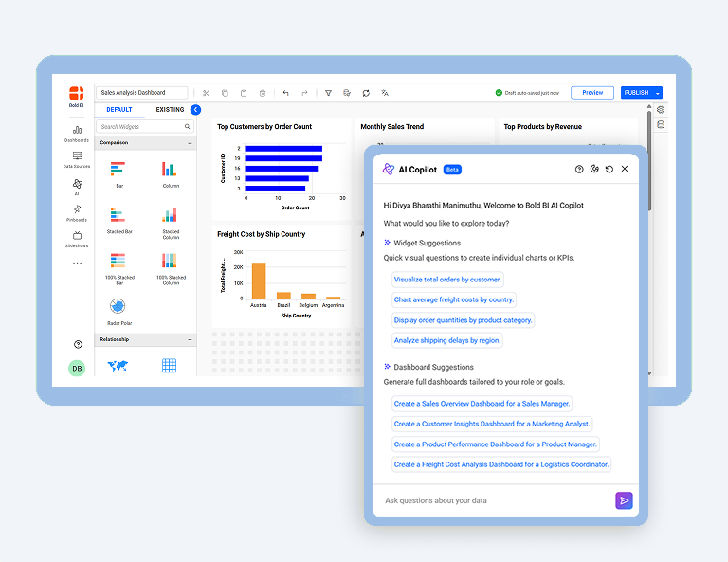
Task: Open the AI Copilot usage icon next to help
Action: (x=594, y=169)
